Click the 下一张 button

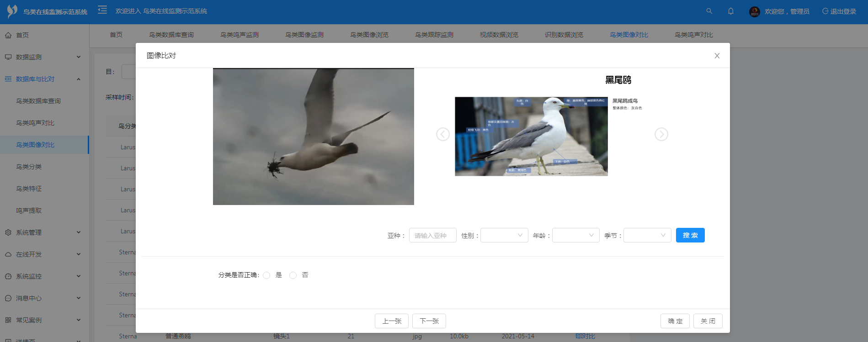[429, 321]
